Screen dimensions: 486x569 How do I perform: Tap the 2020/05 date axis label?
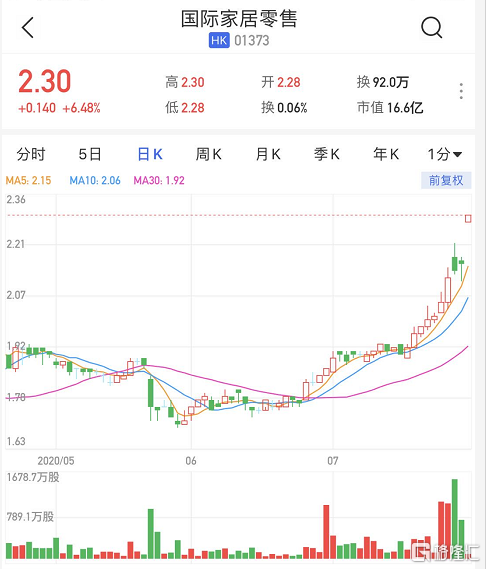click(56, 461)
